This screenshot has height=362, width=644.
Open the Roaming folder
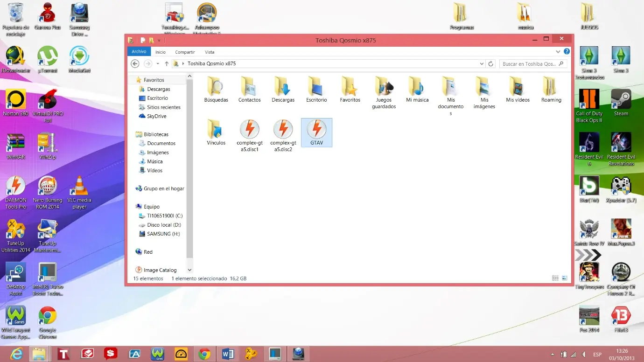click(551, 90)
